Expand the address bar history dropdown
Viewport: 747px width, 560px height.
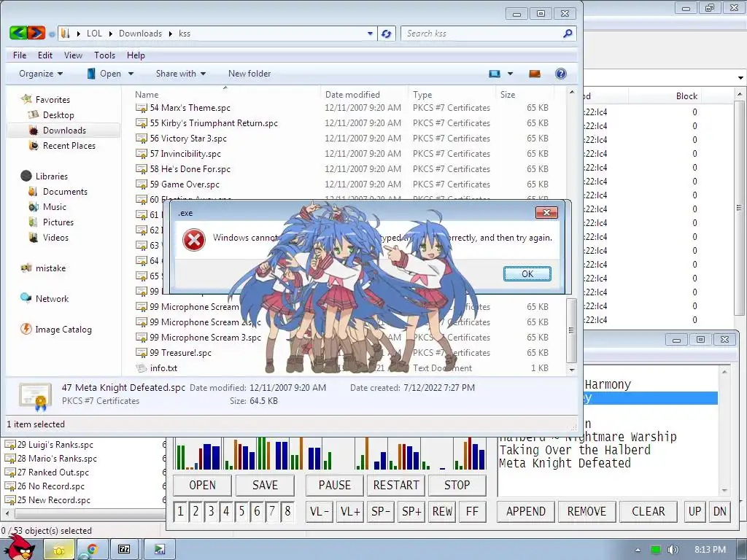click(370, 34)
